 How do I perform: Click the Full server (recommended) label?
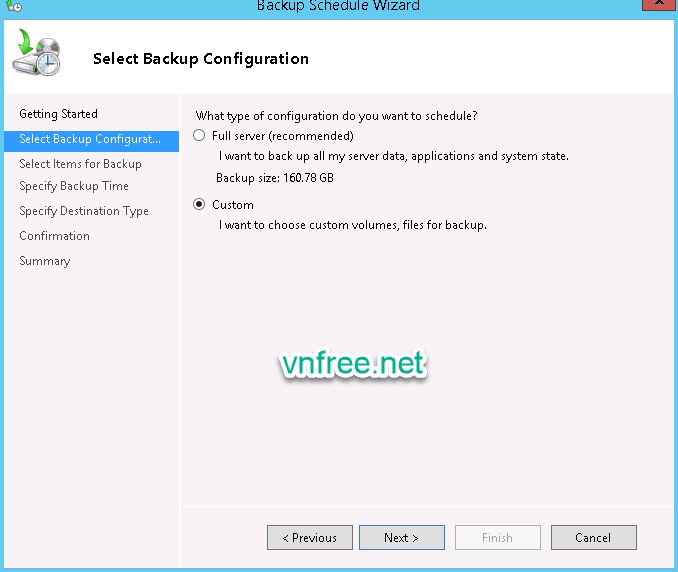(x=283, y=136)
